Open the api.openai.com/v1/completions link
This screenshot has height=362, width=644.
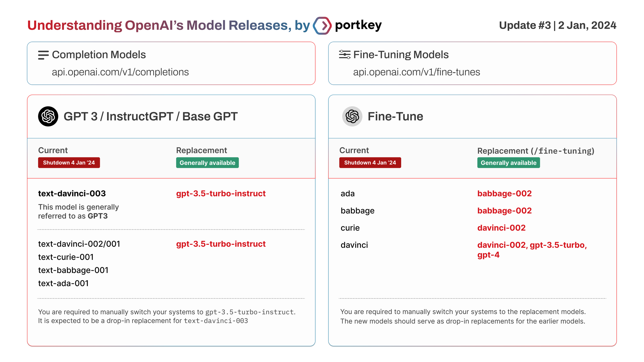click(120, 72)
